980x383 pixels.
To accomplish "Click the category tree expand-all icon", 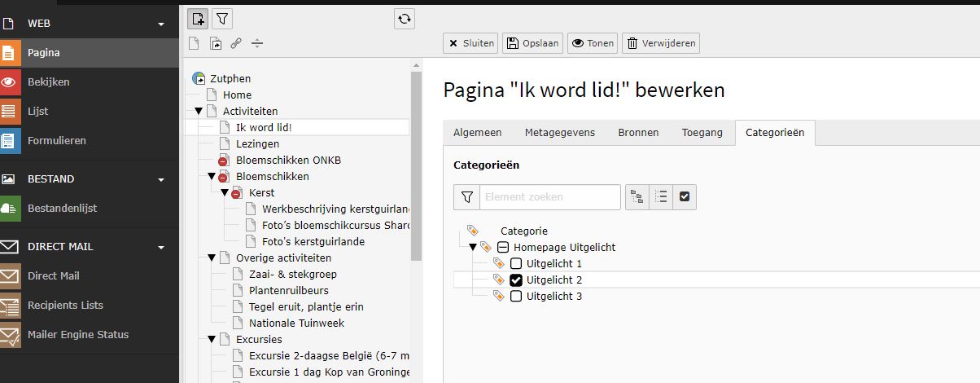I will 637,196.
